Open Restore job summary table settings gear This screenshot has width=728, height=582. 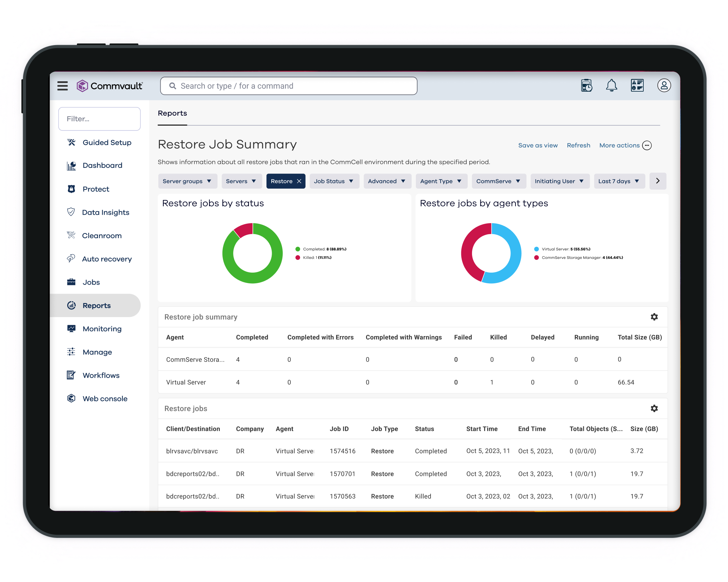click(654, 317)
